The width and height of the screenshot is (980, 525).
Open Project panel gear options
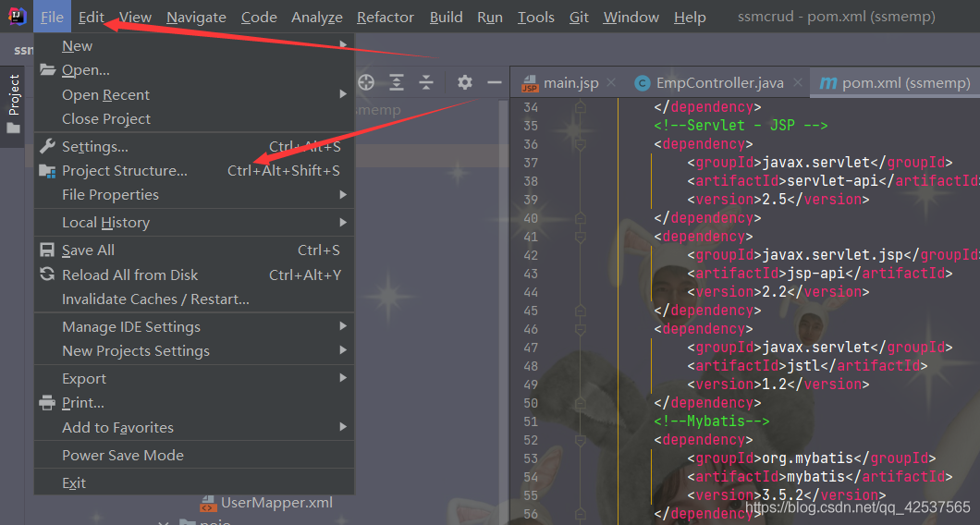tap(464, 82)
